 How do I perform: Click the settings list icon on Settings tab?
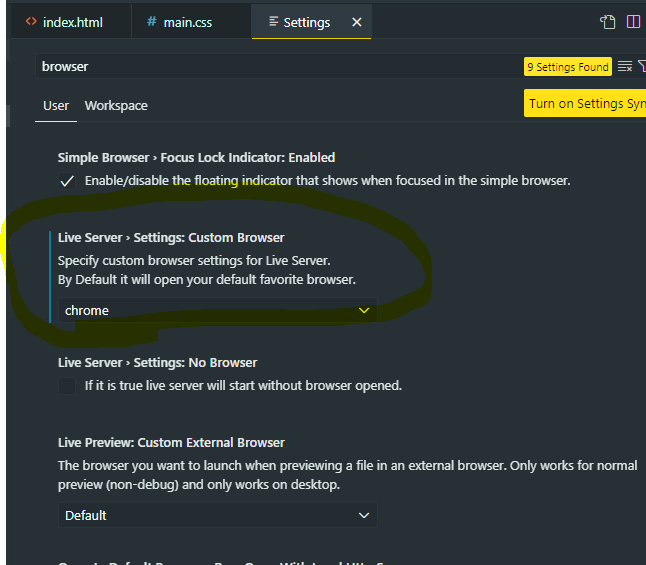pyautogui.click(x=273, y=21)
